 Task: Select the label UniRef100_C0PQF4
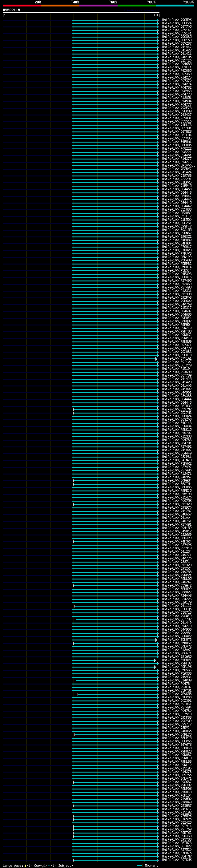coord(176,318)
